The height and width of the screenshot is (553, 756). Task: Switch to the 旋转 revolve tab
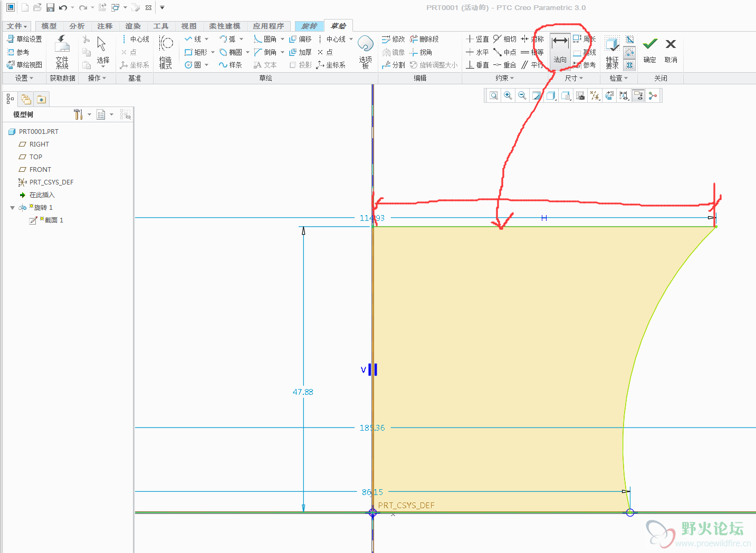309,26
